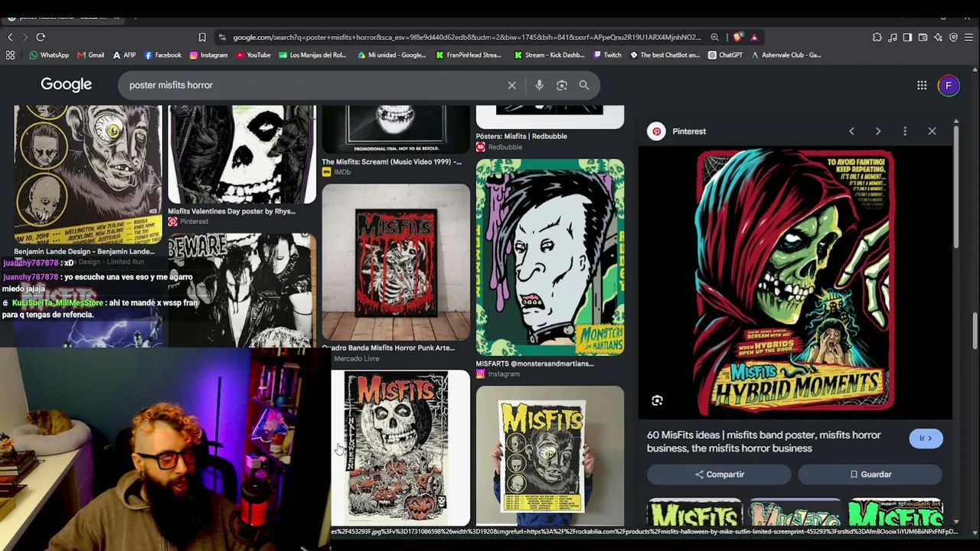Open the Los Manijas del Rol bookmark
The width and height of the screenshot is (980, 551).
point(312,55)
